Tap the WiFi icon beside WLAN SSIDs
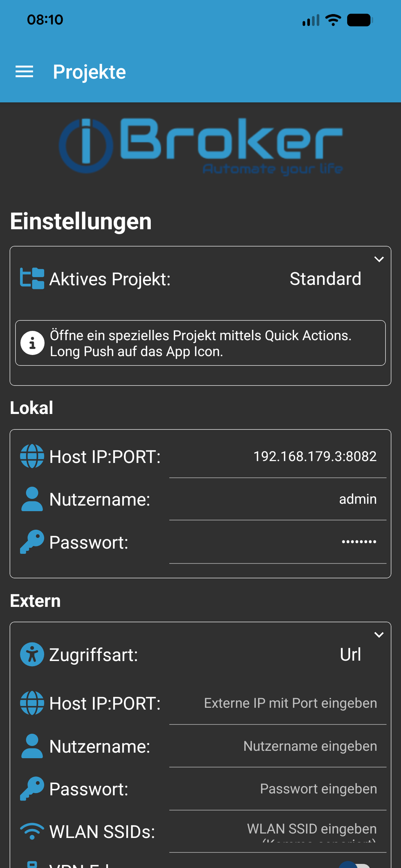This screenshot has height=868, width=401. pyautogui.click(x=32, y=831)
